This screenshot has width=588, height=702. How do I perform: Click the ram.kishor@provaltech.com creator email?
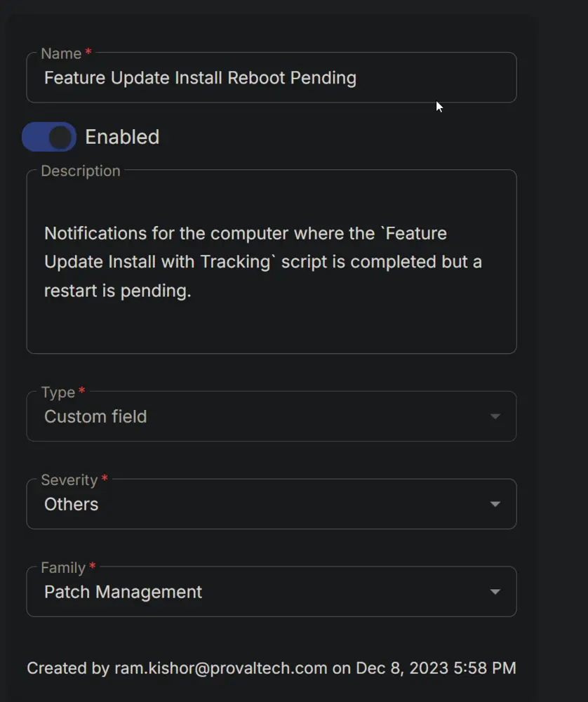[221, 668]
